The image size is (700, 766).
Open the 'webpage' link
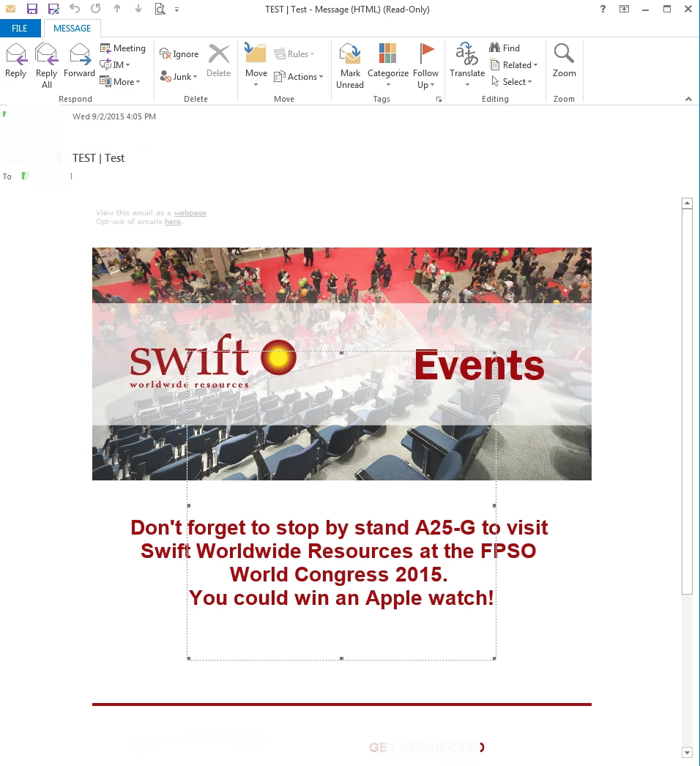click(x=190, y=213)
